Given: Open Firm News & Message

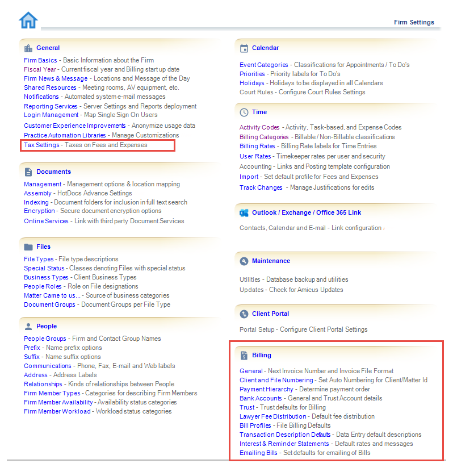Looking at the screenshot, I should point(56,78).
